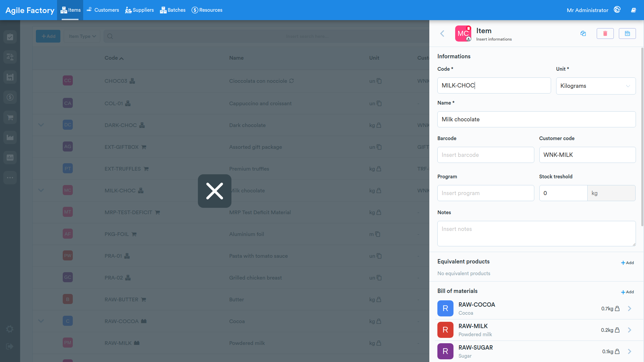Open the Item Type filter dropdown
The width and height of the screenshot is (644, 362).
(x=82, y=36)
